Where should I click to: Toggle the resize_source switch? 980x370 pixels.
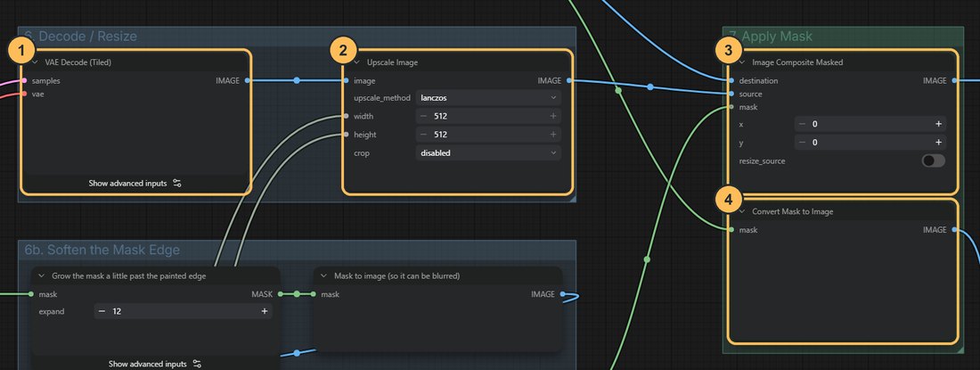point(933,161)
